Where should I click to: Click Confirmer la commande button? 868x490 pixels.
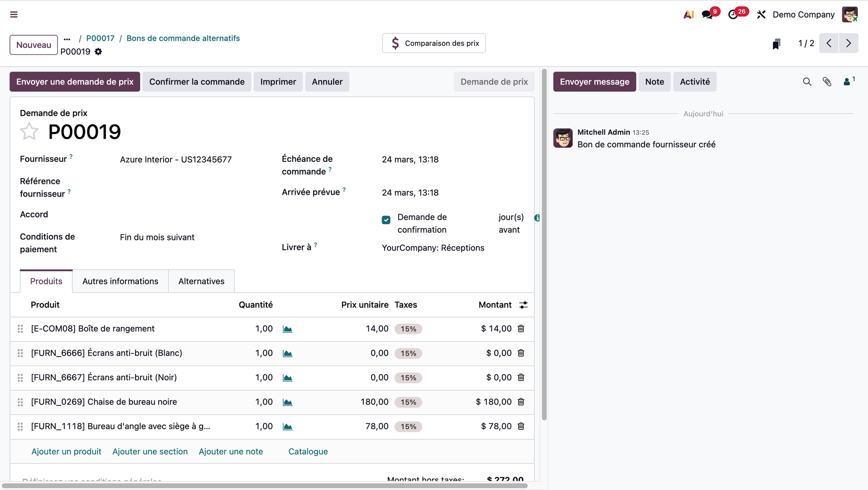coord(197,82)
